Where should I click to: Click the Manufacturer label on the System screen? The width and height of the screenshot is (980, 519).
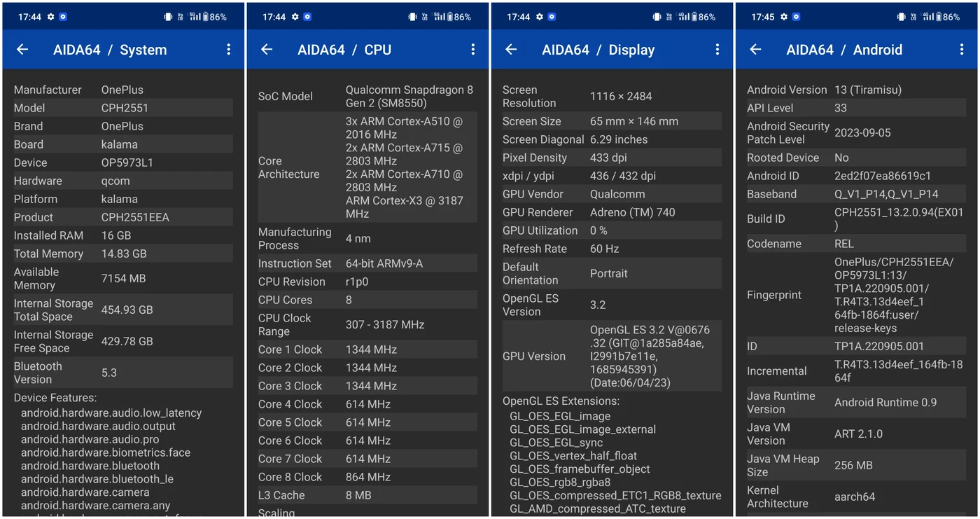coord(48,90)
